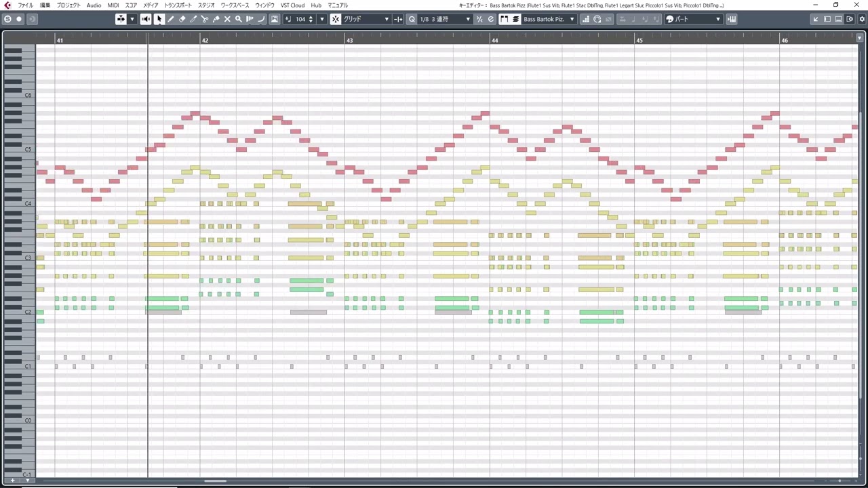Screen dimensions: 868x488
Task: Toggle Snap on/off button
Action: [335, 19]
